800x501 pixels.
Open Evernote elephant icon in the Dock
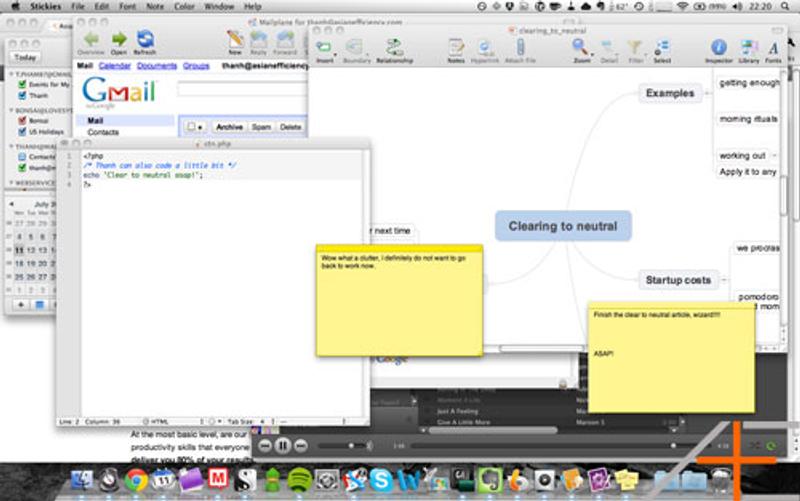(489, 480)
